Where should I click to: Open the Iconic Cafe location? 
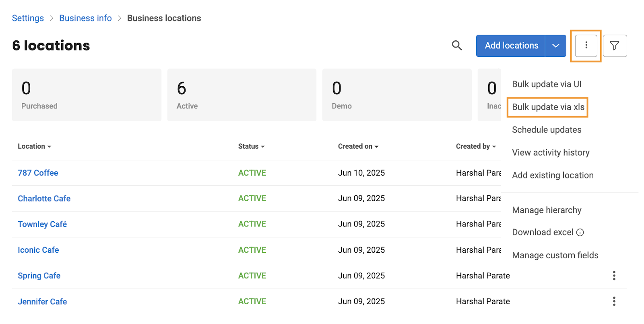pyautogui.click(x=38, y=250)
